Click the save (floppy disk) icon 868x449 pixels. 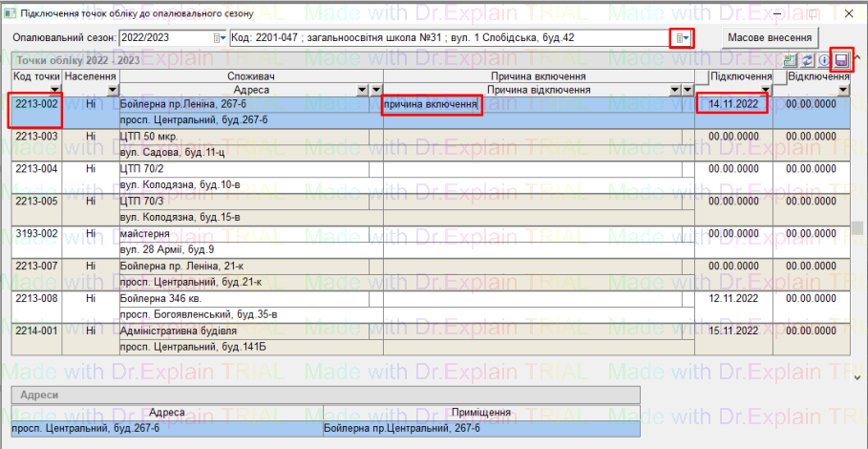point(841,59)
